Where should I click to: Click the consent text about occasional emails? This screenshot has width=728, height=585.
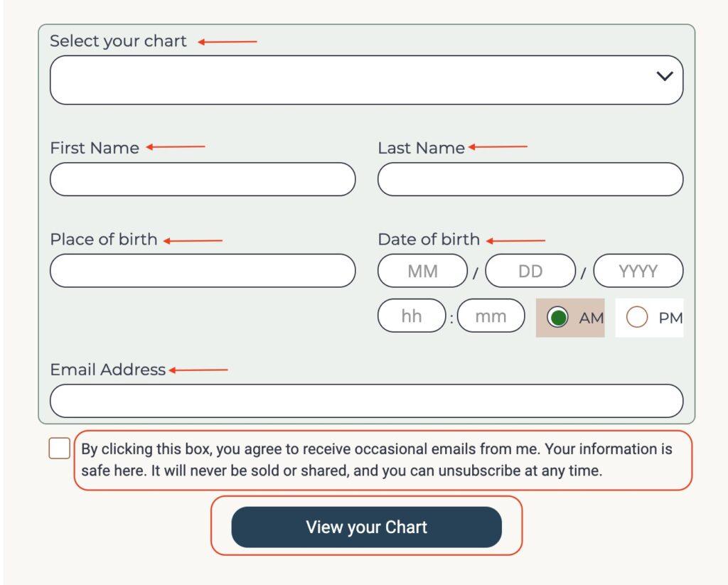377,460
